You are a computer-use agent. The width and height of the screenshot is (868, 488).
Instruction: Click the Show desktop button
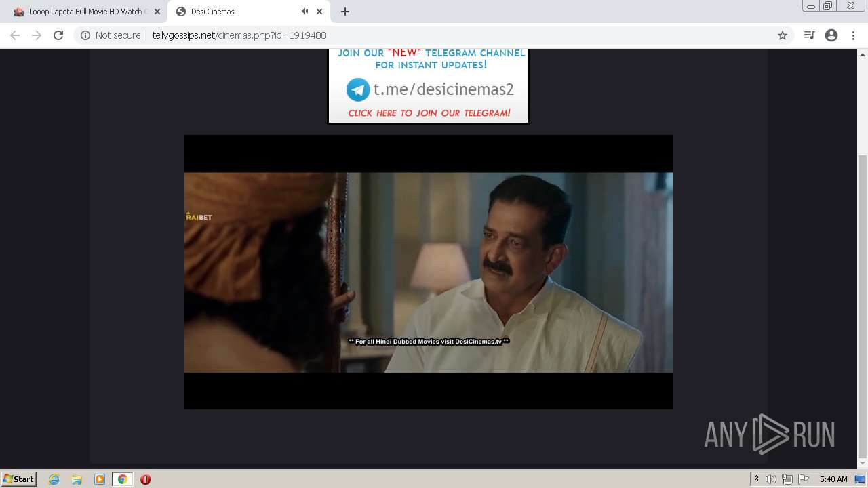click(x=861, y=479)
